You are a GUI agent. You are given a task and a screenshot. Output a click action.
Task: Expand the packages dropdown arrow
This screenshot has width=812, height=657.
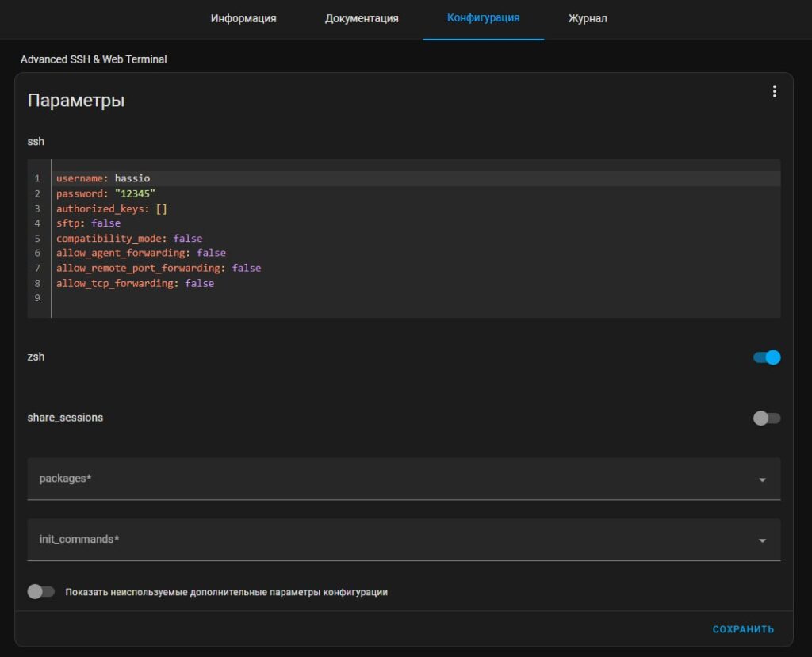pos(762,479)
